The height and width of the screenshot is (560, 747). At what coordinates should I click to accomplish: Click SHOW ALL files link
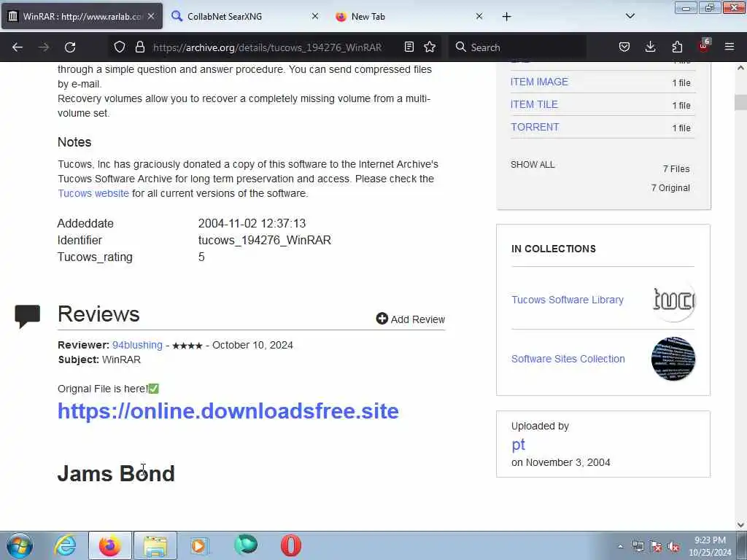click(x=533, y=165)
